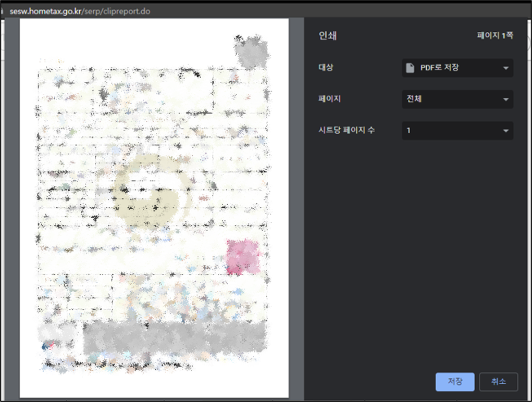The height and width of the screenshot is (402, 532).
Task: Click the sesw.hometax.go.kr address bar URL
Action: (80, 11)
